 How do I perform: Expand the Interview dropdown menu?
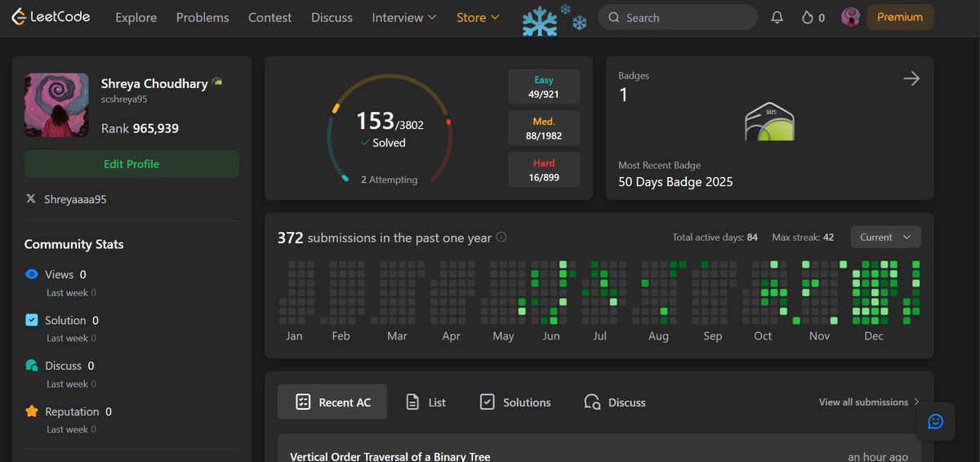[x=404, y=17]
